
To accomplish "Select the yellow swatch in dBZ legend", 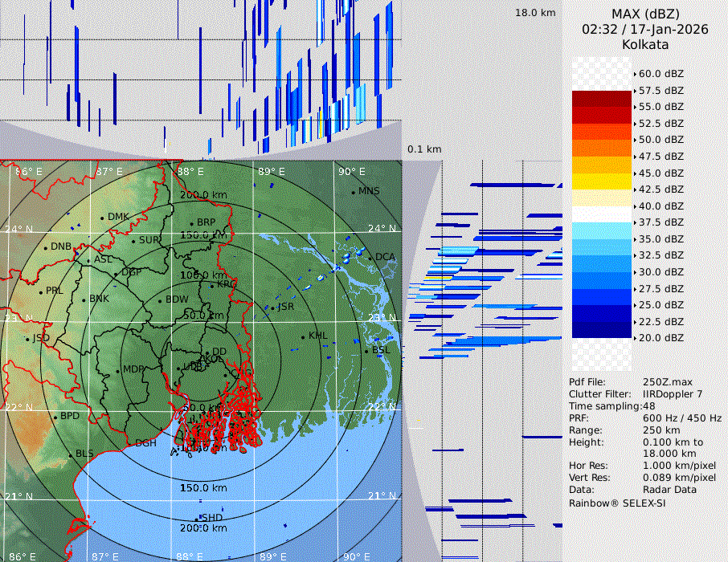I will [602, 181].
